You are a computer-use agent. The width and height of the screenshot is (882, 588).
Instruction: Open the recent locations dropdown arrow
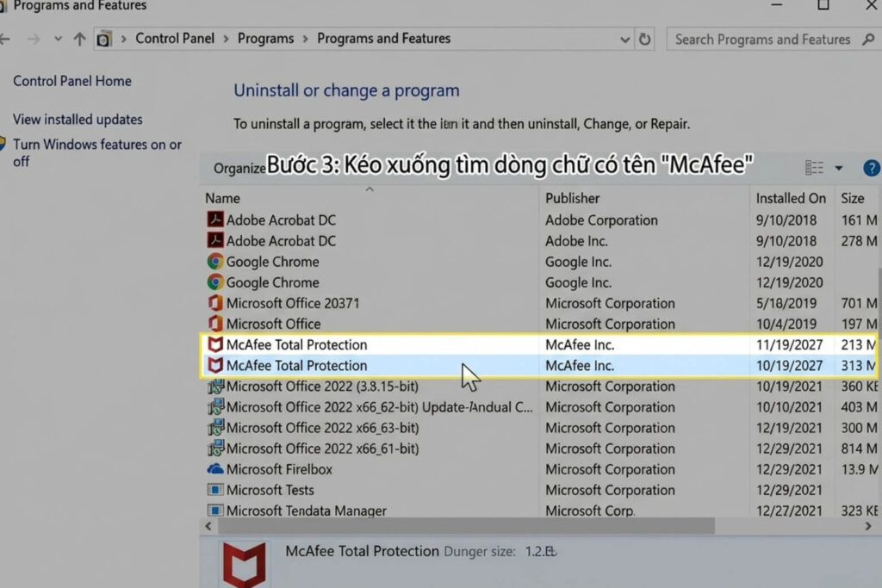tap(58, 39)
